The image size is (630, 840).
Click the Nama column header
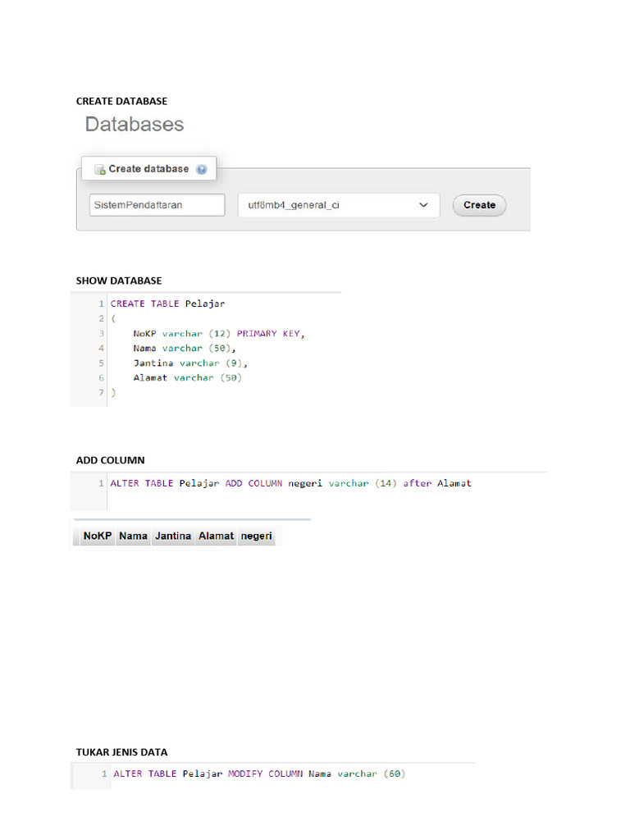click(133, 536)
